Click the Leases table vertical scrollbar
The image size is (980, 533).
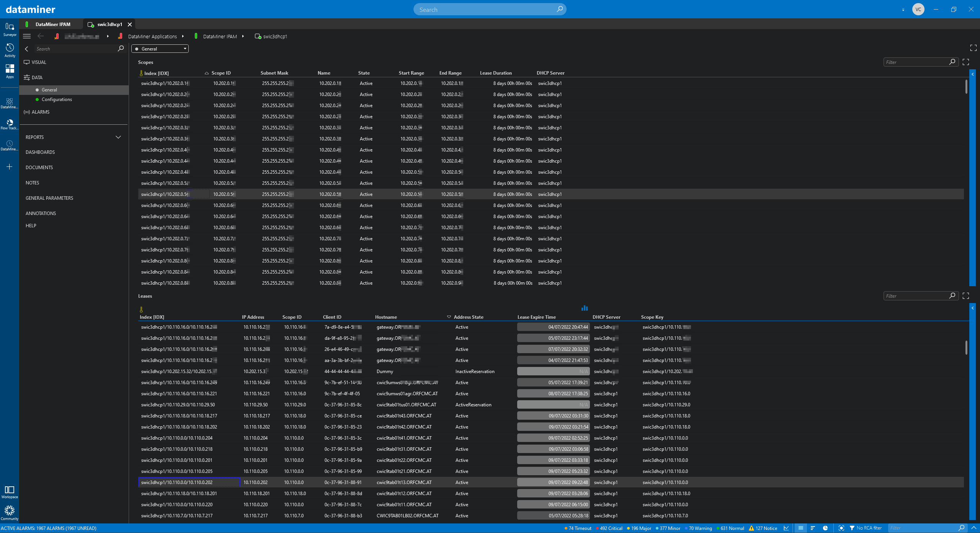point(966,347)
